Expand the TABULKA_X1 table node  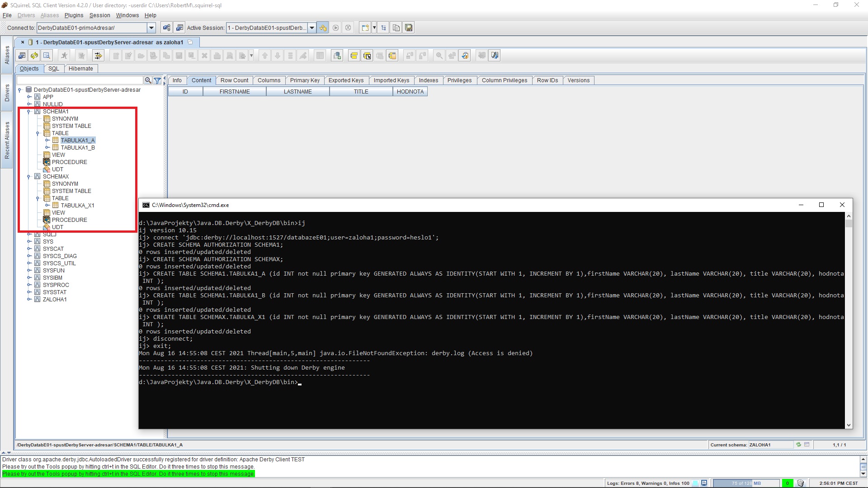pos(47,206)
